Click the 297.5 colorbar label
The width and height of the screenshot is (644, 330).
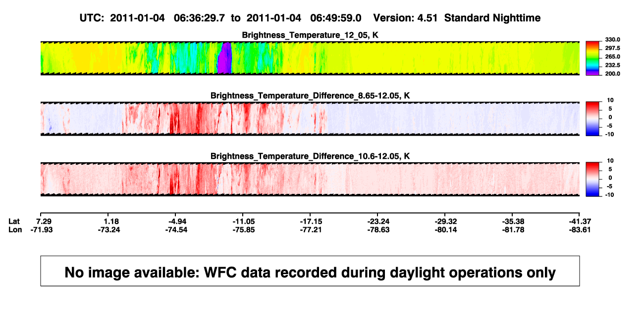point(613,48)
